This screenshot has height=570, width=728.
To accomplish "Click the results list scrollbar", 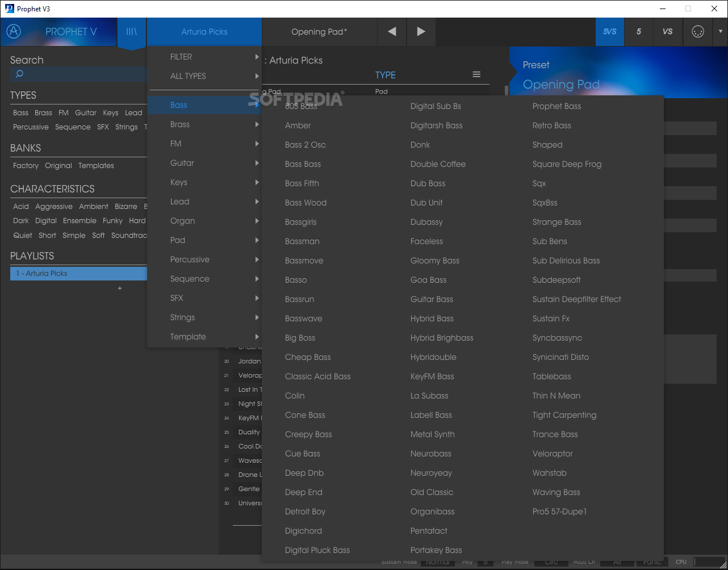I will tap(506, 91).
